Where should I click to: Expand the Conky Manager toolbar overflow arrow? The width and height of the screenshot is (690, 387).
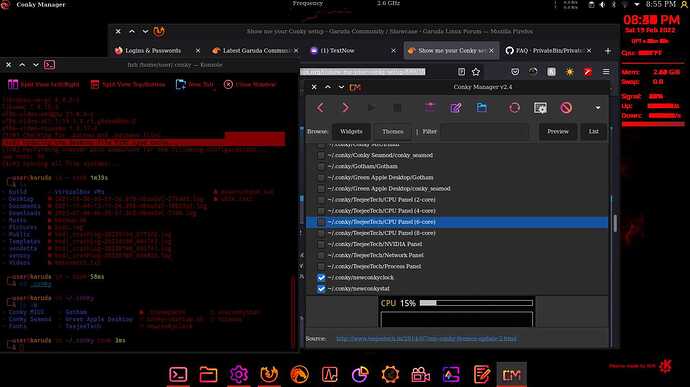pyautogui.click(x=597, y=108)
